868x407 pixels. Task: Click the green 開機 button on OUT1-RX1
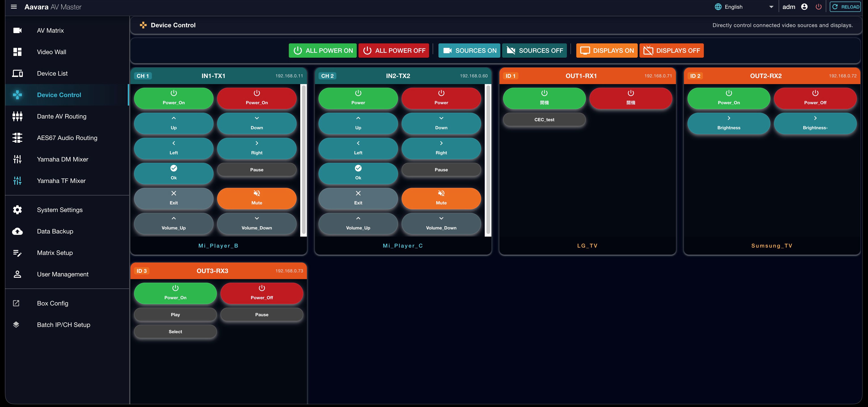544,98
